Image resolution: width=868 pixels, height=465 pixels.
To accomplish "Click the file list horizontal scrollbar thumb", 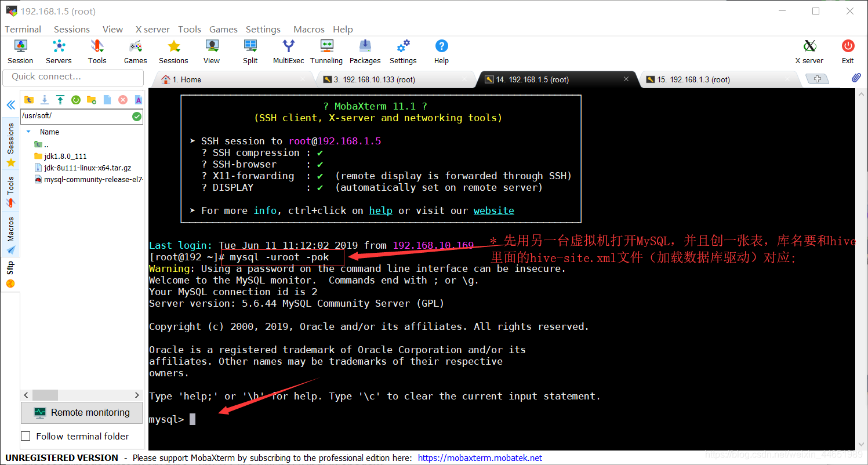I will 45,395.
